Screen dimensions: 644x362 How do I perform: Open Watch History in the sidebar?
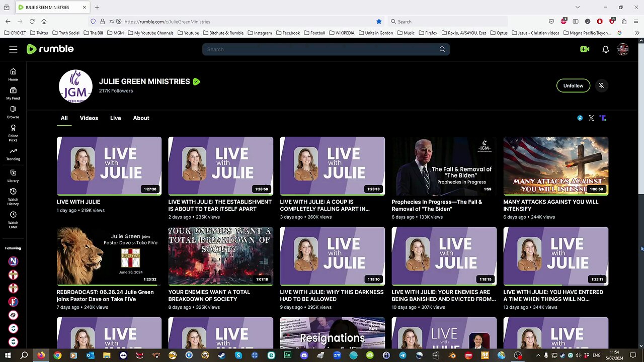[x=13, y=197]
